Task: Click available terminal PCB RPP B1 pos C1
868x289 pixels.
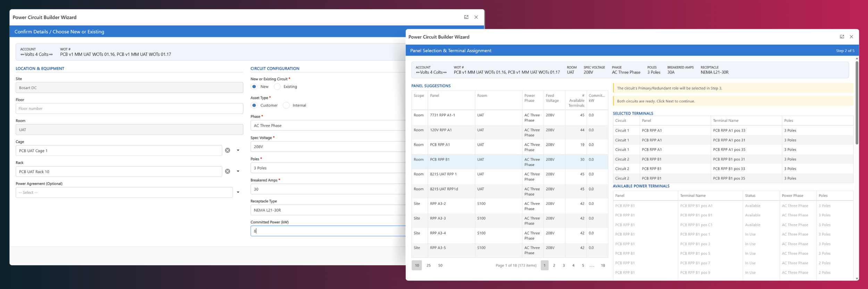Action: click(x=733, y=225)
